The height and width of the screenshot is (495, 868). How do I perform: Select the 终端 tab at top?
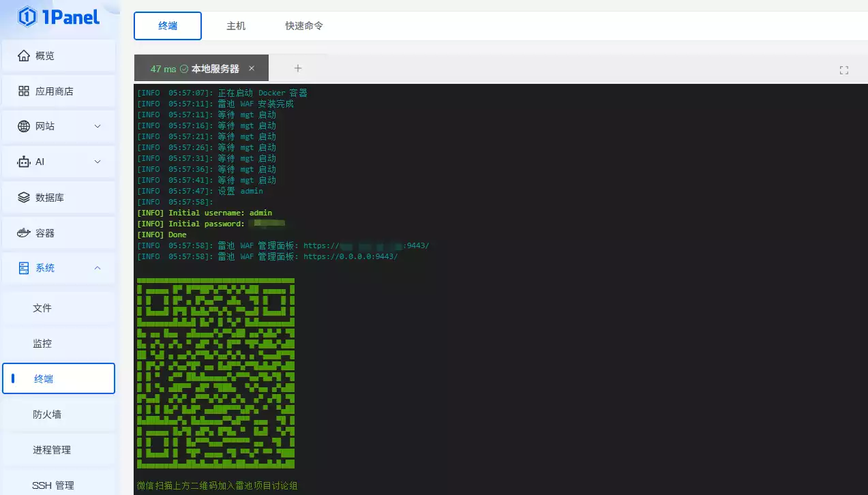tap(168, 26)
